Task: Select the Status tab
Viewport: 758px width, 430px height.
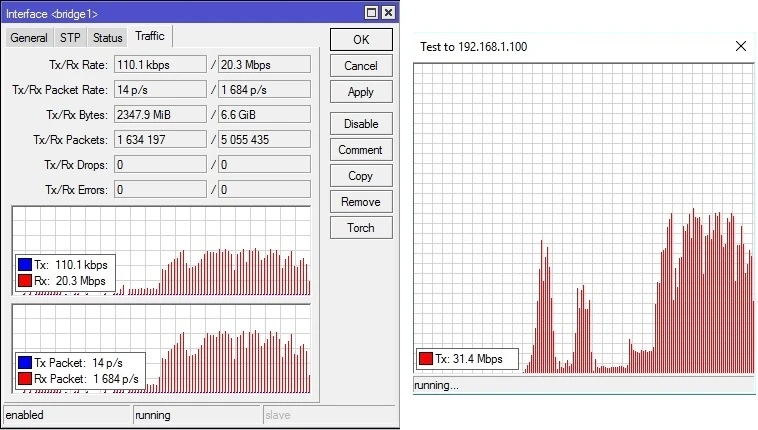Action: coord(107,38)
